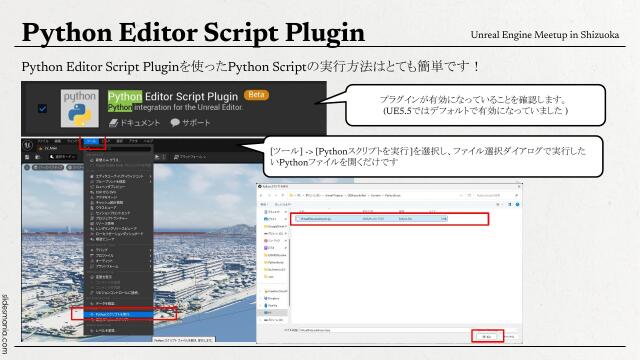Screen dimensions: 640x360
Task: Choose 新規C++クラス in the tools menu
Action: click(x=119, y=160)
